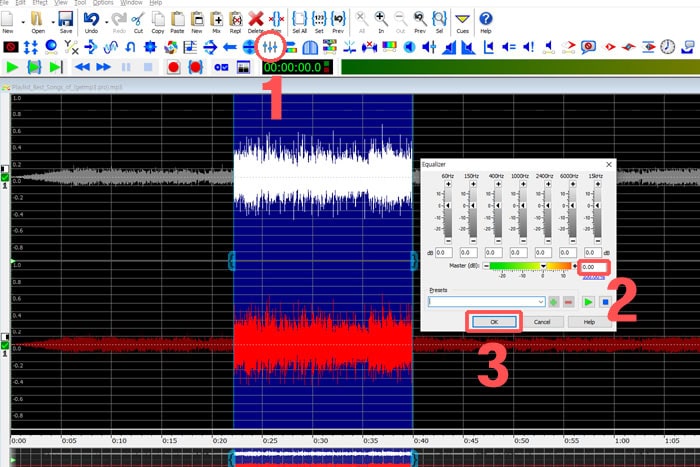This screenshot has width=700, height=467.
Task: Open the Equalizer effect icon
Action: 270,46
